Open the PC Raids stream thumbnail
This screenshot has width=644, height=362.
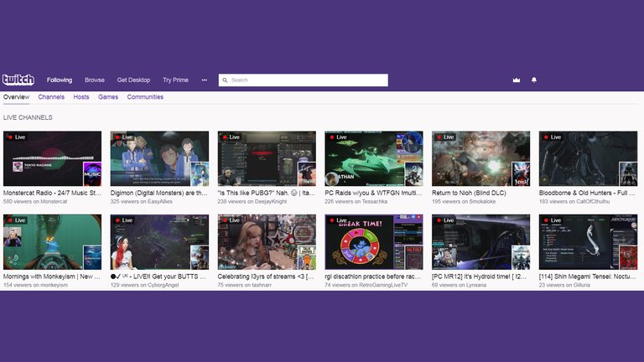[x=374, y=158]
